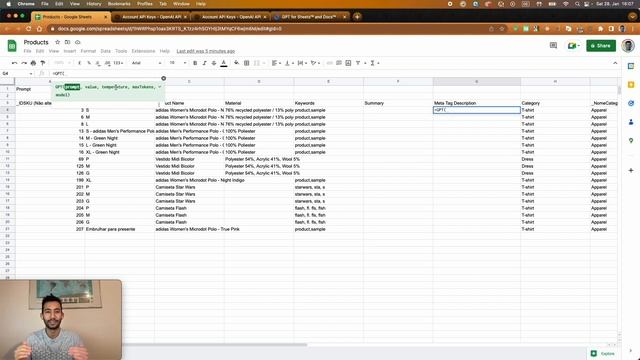Open the zoom level dropdown
Image resolution: width=640 pixels, height=360 pixels.
(x=62, y=63)
